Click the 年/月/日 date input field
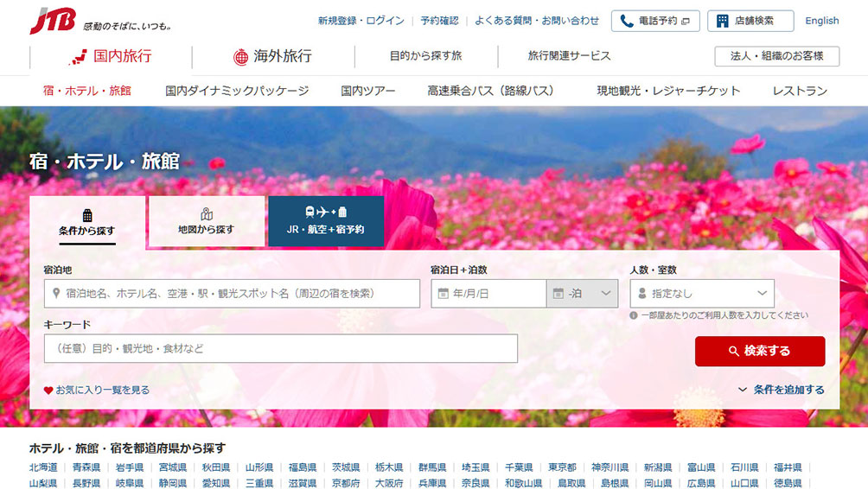The image size is (868, 489). click(488, 293)
